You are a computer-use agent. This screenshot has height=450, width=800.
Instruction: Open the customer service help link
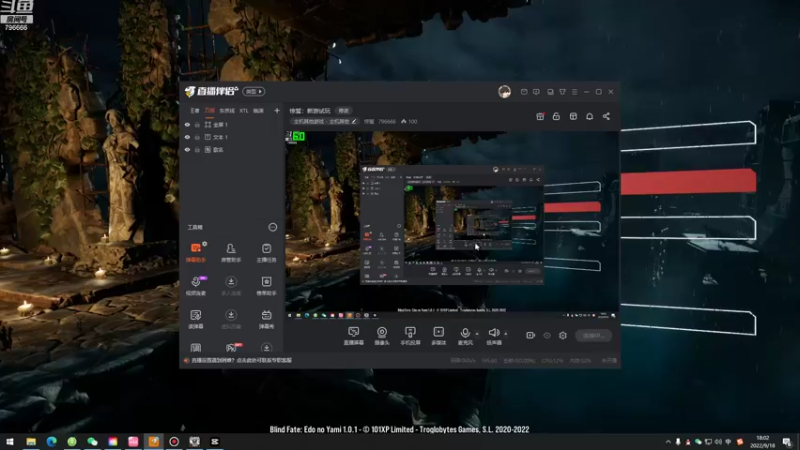point(241,360)
